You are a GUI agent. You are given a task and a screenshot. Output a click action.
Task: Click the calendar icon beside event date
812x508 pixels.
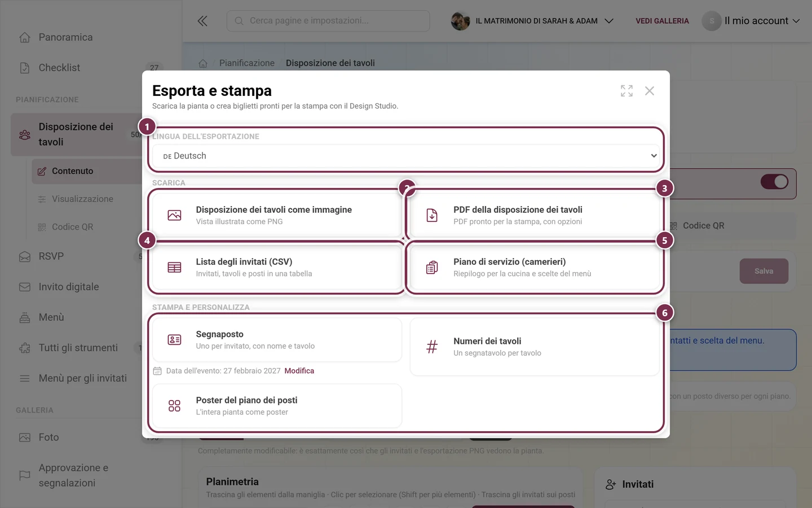tap(157, 371)
